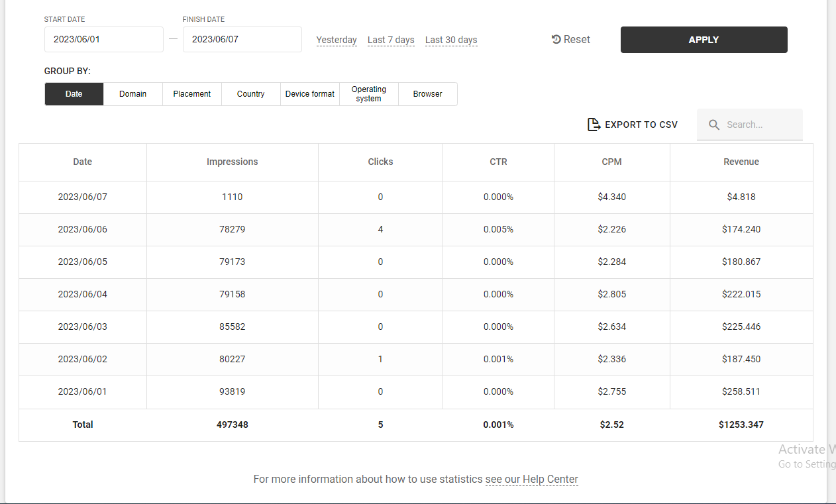The width and height of the screenshot is (836, 504).
Task: Choose the Last 30 days range
Action: pyautogui.click(x=451, y=40)
